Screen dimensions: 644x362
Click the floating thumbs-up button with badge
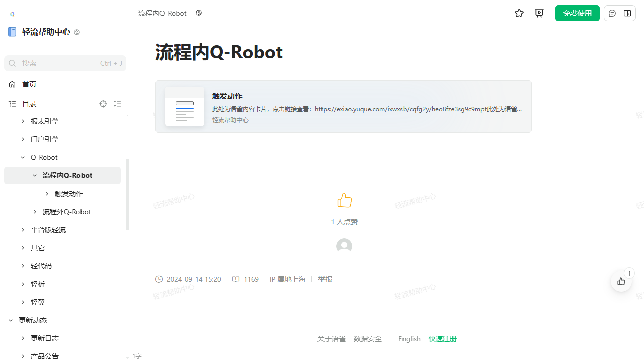click(x=621, y=281)
